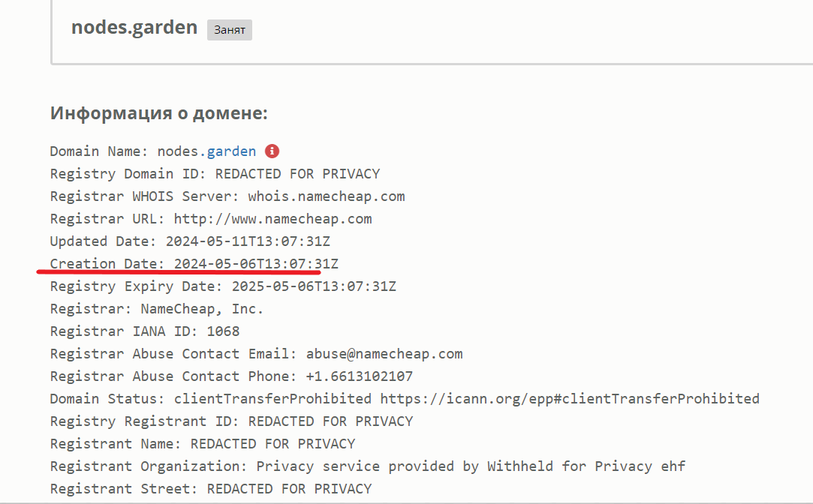Click the red info icon beside nodes.garden
813x504 pixels.
coord(273,151)
